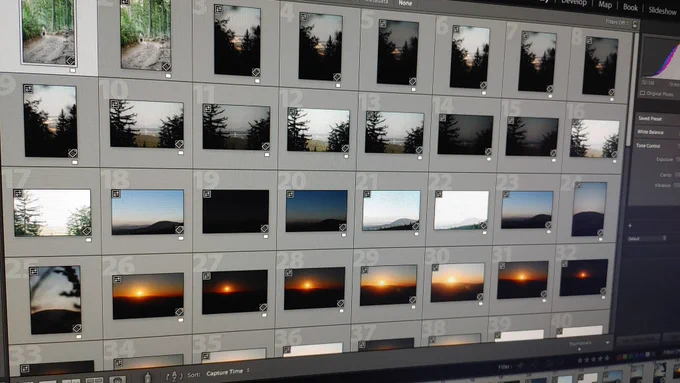
Task: Open the Filters Off dropdown
Action: point(616,22)
